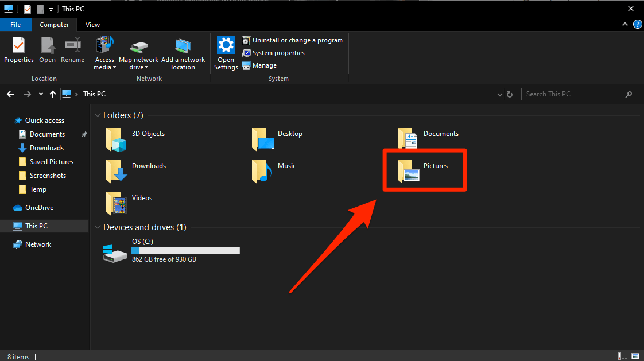This screenshot has width=644, height=361.
Task: Navigate up with the Up arrow button
Action: click(x=52, y=94)
